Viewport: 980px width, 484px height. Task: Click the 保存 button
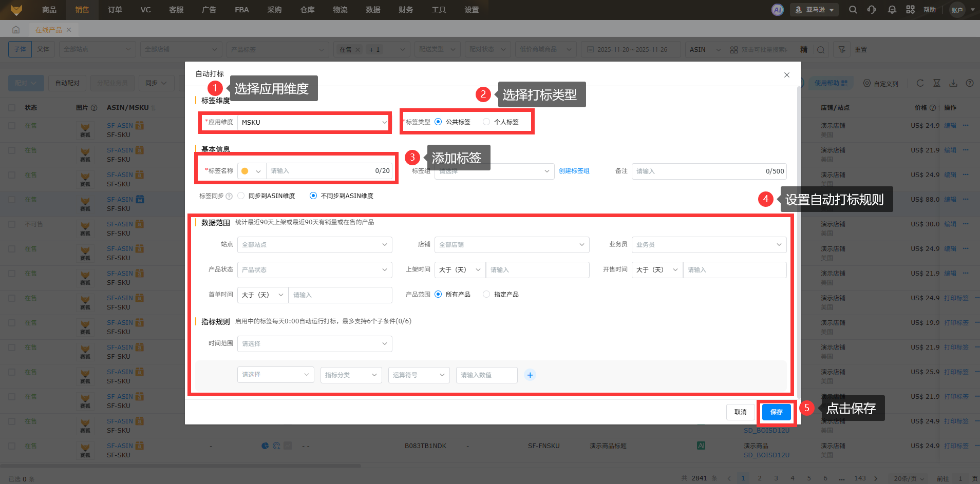click(x=776, y=412)
